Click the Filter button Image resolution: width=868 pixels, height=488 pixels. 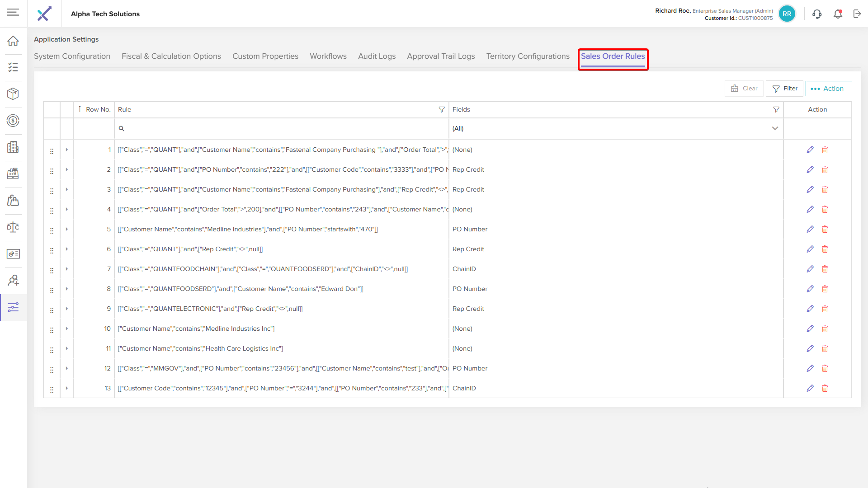pos(785,89)
